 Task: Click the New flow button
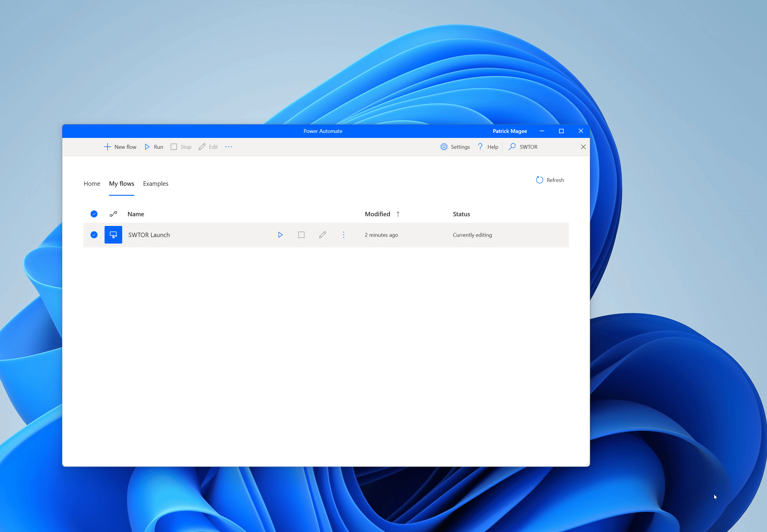tap(120, 147)
